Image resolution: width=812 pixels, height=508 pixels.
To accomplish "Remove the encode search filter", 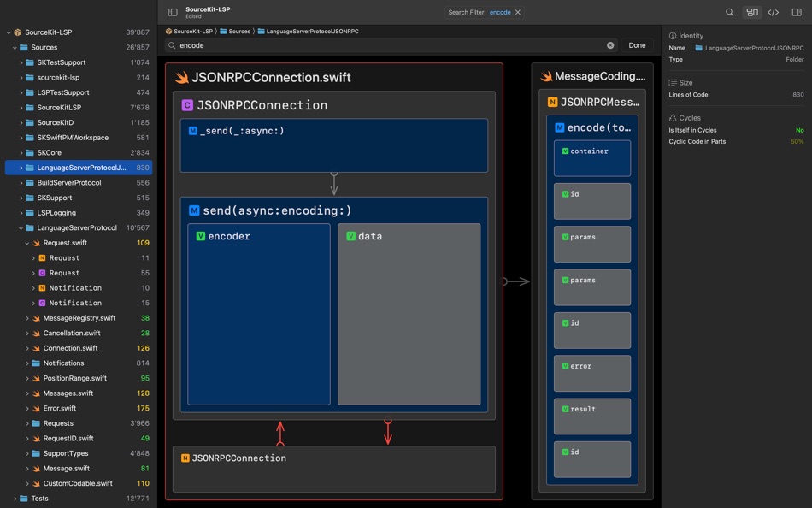I will (517, 12).
